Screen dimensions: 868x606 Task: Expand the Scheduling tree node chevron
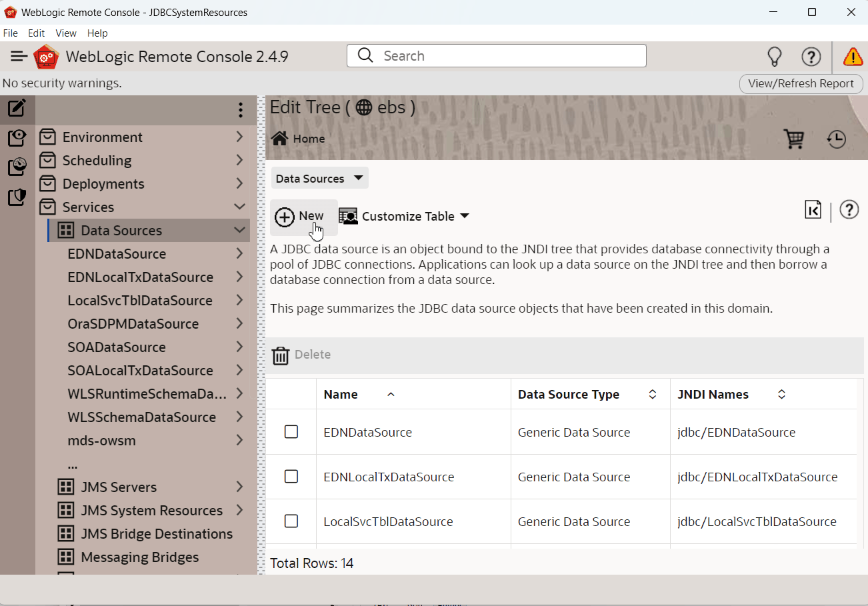point(239,160)
